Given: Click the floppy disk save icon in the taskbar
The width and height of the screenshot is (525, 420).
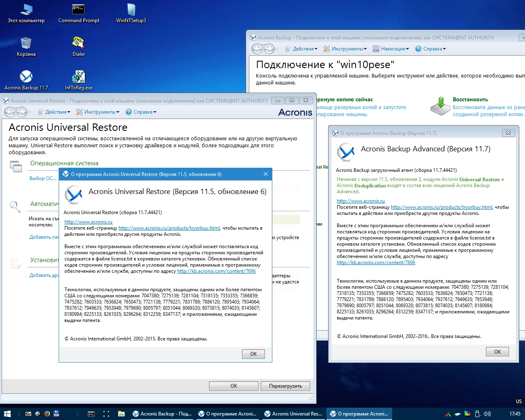Looking at the screenshot, I should coord(56,414).
